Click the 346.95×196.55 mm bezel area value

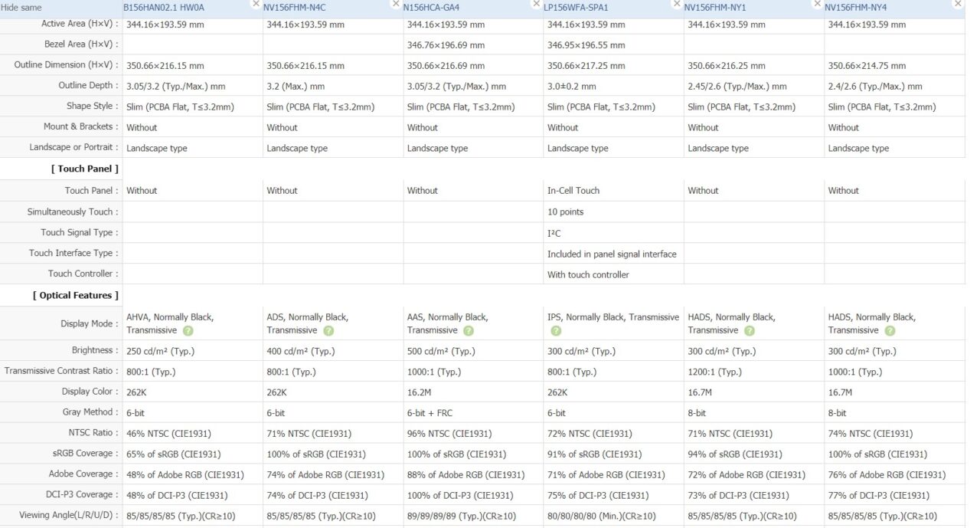coord(586,45)
